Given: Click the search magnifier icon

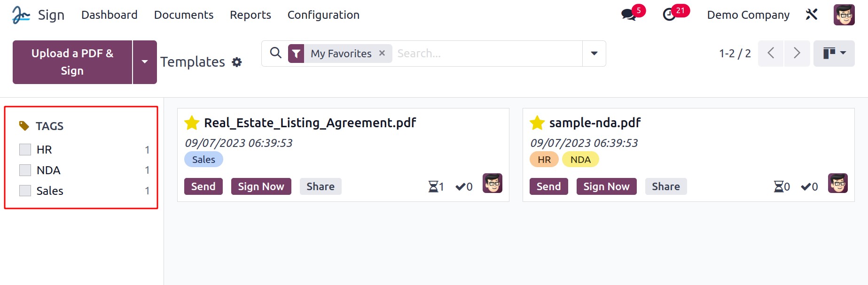Looking at the screenshot, I should click(x=276, y=53).
